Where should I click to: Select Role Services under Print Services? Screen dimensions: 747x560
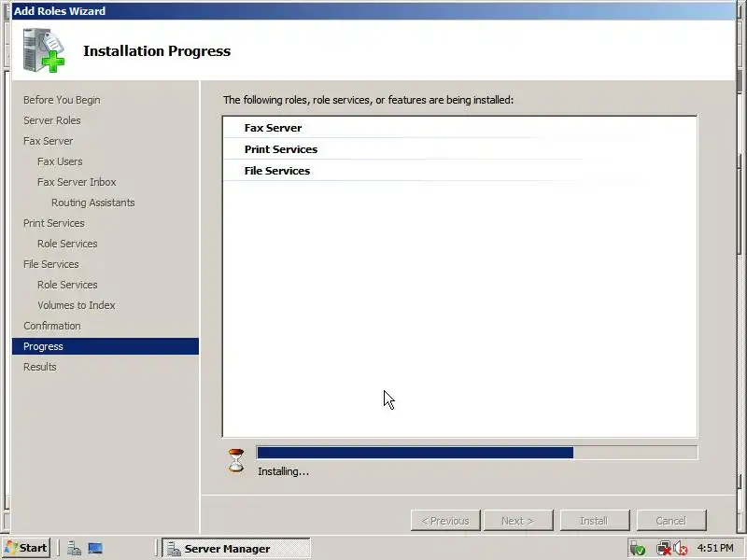tap(67, 244)
